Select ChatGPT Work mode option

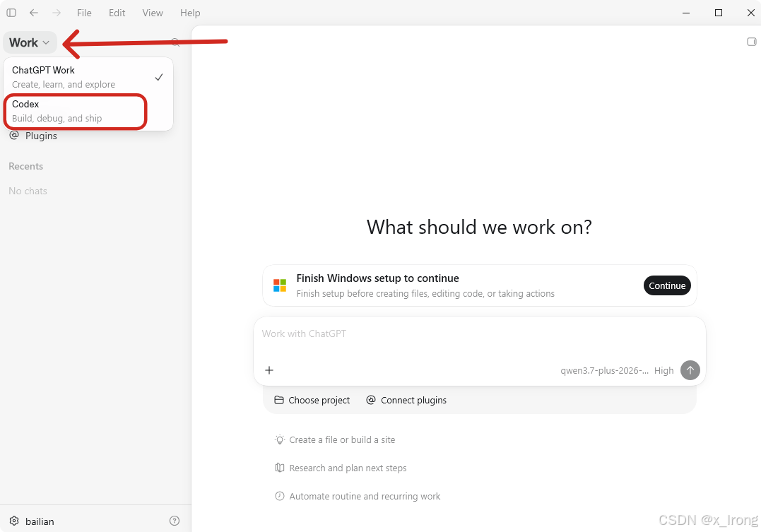pos(88,77)
